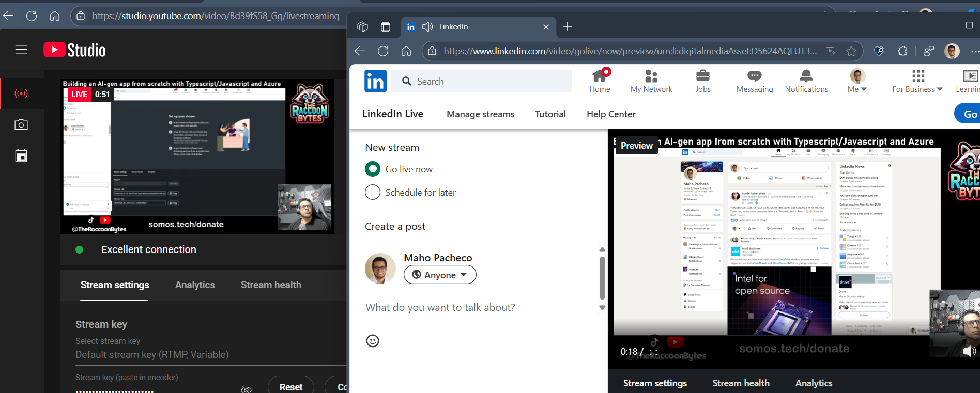Open a new tab in LinkedIn window

(568, 27)
